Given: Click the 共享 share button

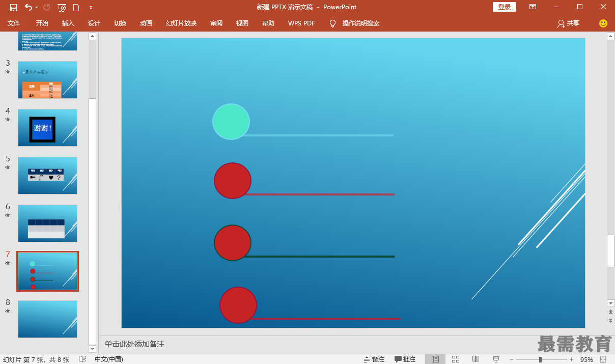Looking at the screenshot, I should point(569,23).
